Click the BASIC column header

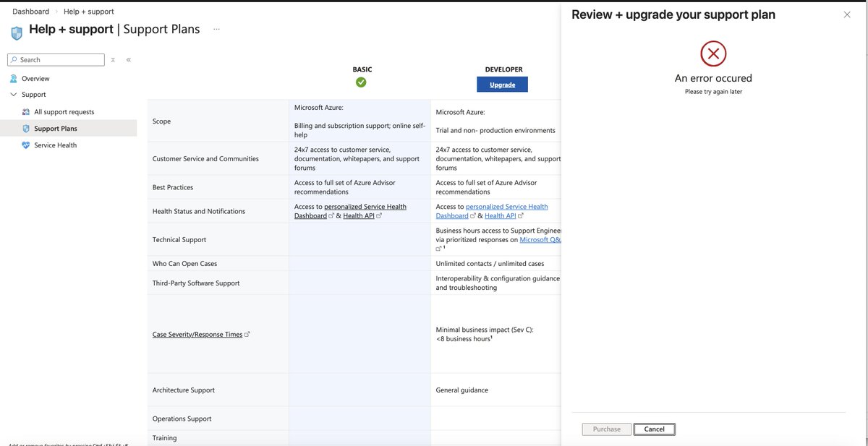(x=362, y=69)
